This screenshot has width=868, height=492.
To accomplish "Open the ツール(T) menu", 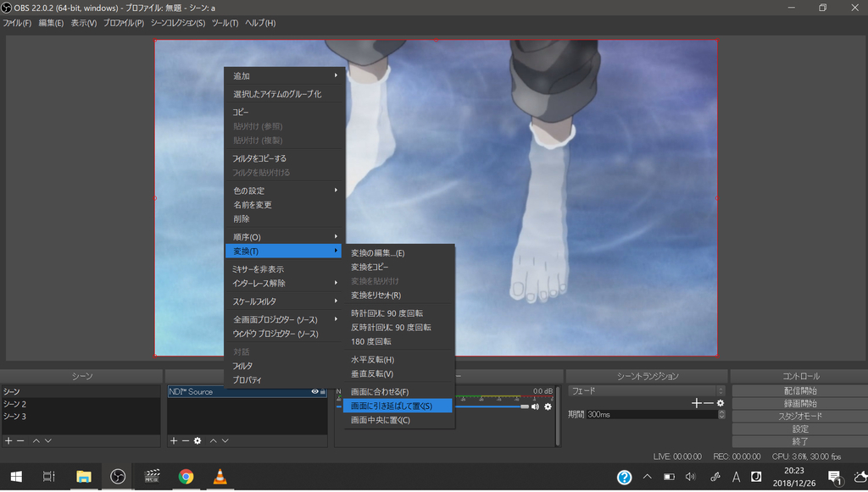I will click(225, 23).
